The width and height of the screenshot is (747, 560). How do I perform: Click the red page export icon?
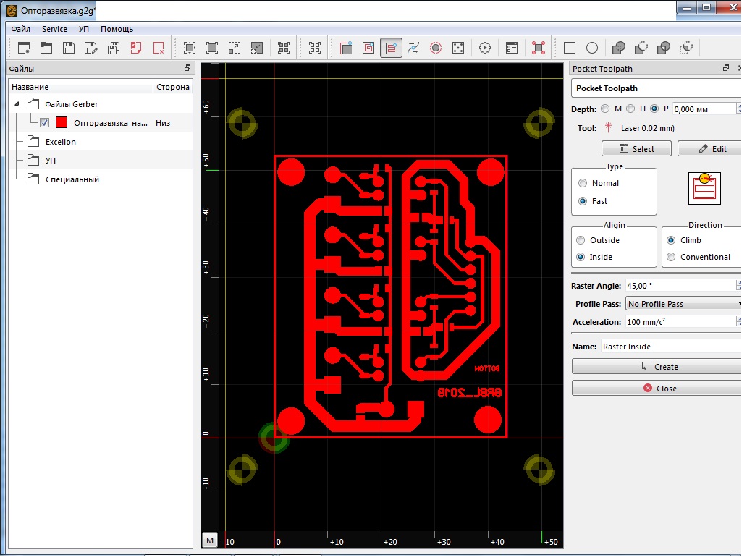(136, 48)
